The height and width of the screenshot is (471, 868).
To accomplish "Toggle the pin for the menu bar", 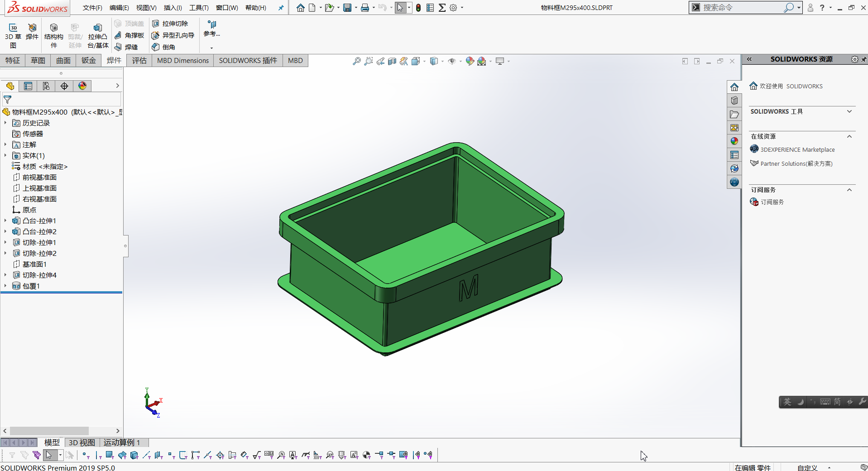I will 281,8.
